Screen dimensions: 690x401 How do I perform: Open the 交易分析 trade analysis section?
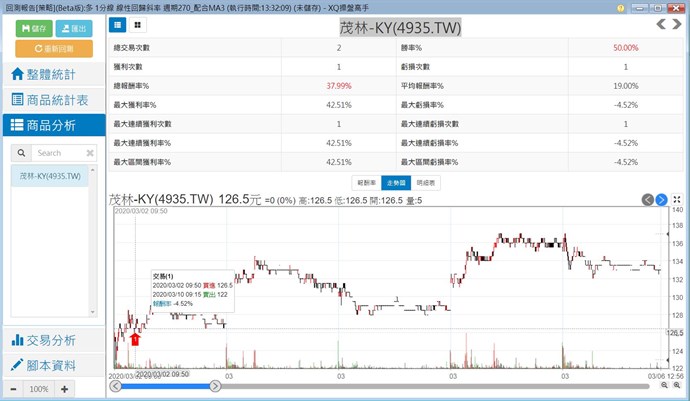coord(54,340)
